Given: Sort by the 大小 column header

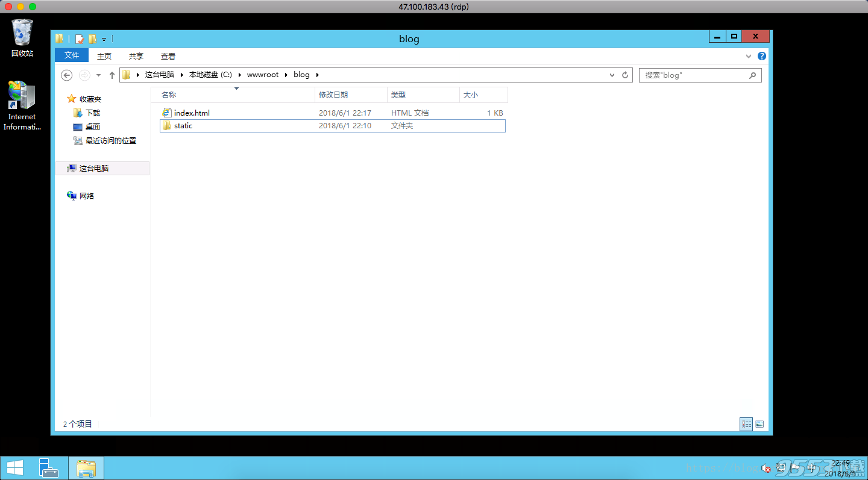Looking at the screenshot, I should tap(483, 95).
